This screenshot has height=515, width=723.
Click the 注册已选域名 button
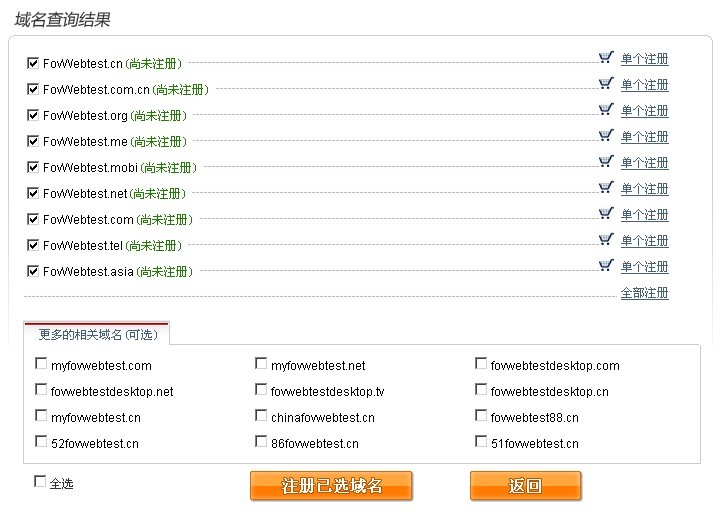click(x=331, y=485)
